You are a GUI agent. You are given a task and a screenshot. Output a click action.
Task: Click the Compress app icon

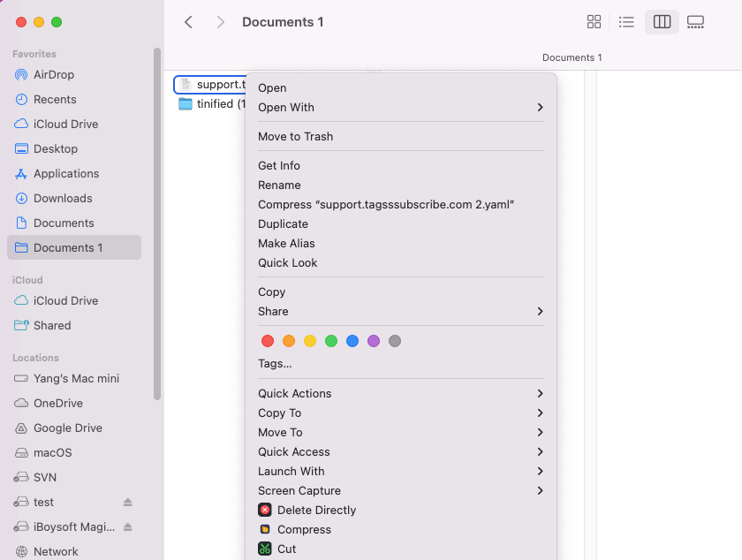click(265, 529)
